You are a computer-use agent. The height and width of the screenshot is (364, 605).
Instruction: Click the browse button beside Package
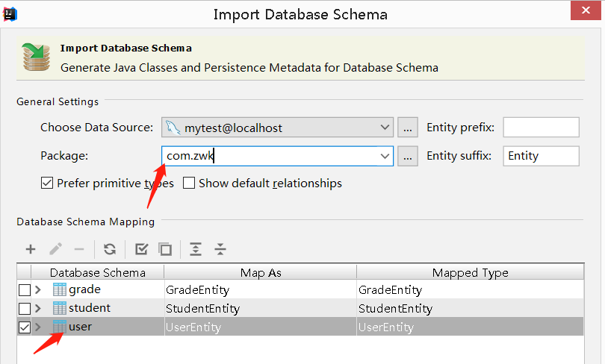(x=407, y=156)
